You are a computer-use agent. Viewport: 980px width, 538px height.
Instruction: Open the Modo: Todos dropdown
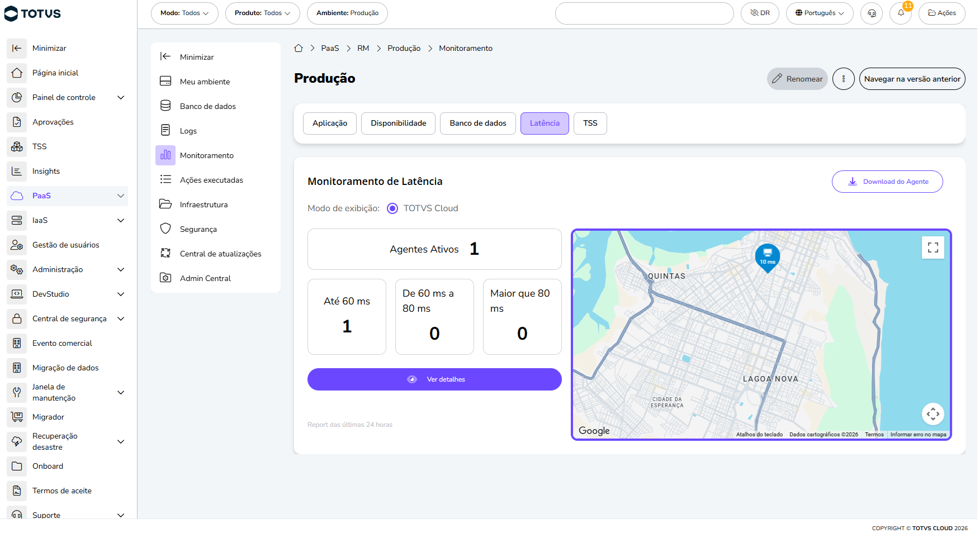(184, 13)
